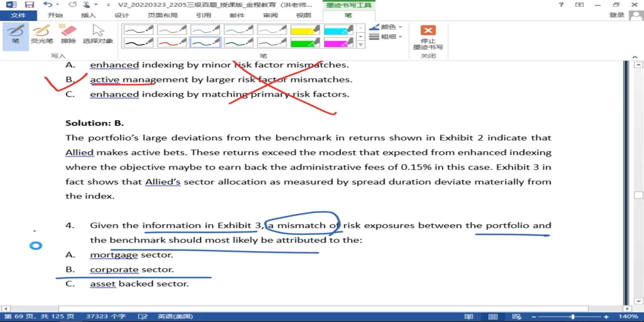The width and height of the screenshot is (644, 322).
Task: Select the 擦除 eraser tool
Action: tap(68, 34)
